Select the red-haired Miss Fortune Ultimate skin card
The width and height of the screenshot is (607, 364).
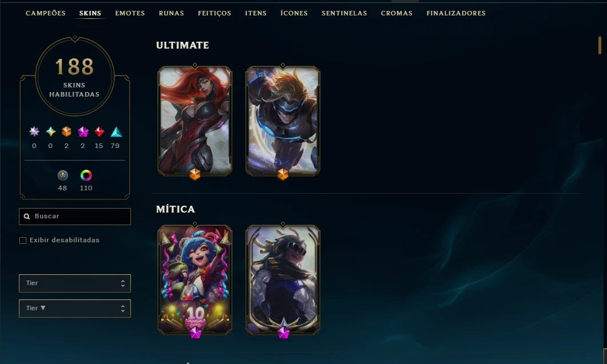pyautogui.click(x=195, y=121)
